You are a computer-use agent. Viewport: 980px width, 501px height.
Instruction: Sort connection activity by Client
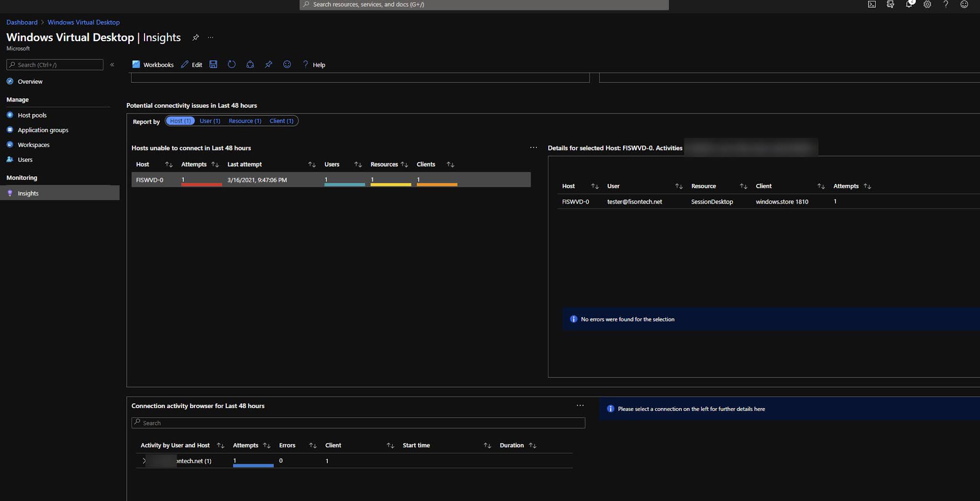(x=390, y=445)
